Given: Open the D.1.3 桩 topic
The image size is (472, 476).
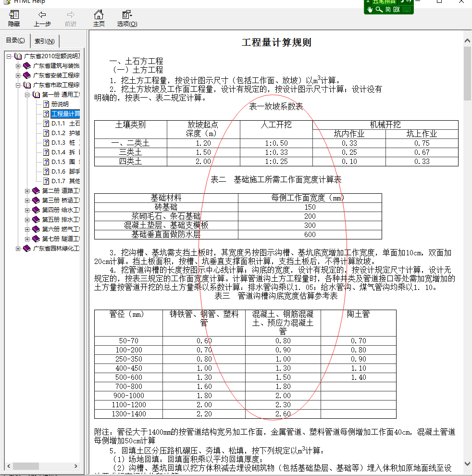Looking at the screenshot, I should [x=65, y=143].
